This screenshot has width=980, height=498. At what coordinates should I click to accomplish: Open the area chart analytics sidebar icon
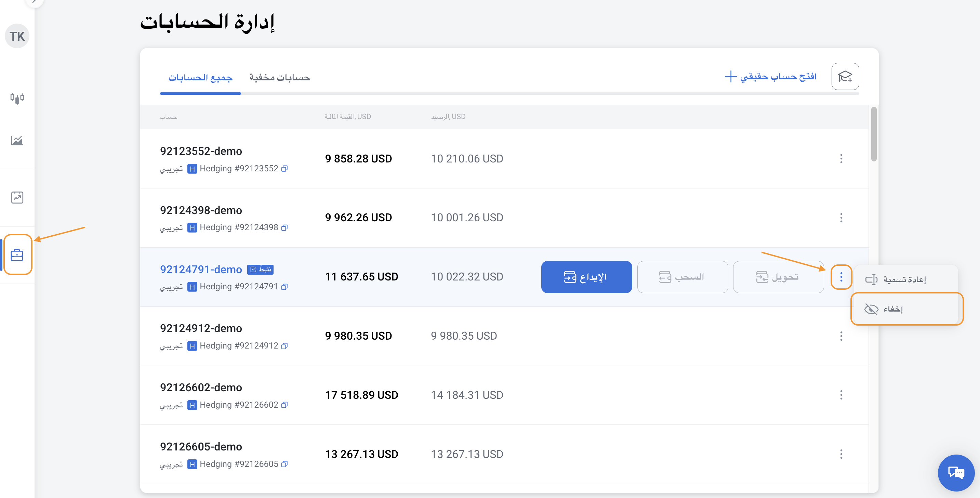[17, 140]
